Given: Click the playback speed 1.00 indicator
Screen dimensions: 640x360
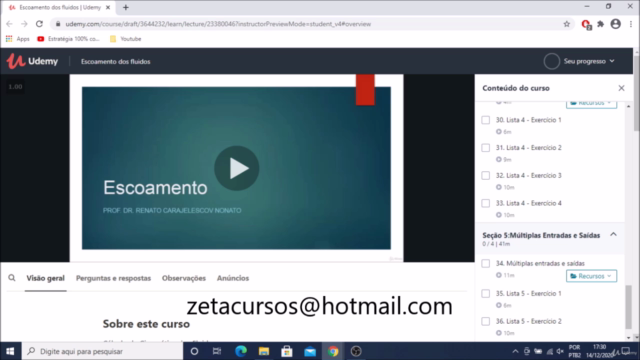Looking at the screenshot, I should click(15, 87).
